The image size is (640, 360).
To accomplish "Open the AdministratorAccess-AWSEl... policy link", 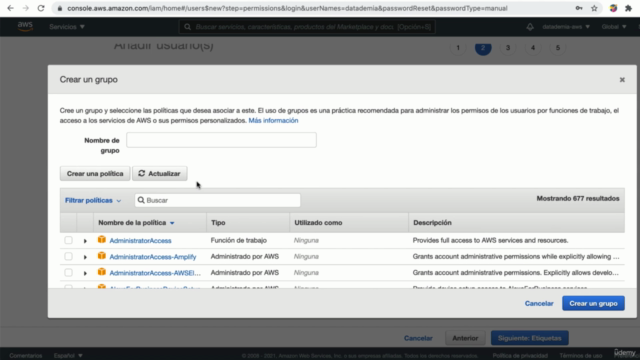I will tap(155, 273).
